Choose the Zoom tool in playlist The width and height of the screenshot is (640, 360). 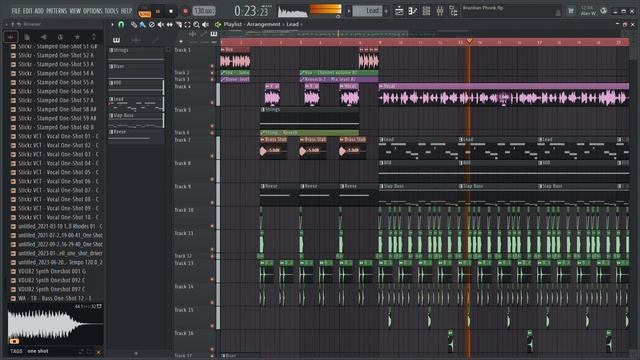click(x=196, y=25)
